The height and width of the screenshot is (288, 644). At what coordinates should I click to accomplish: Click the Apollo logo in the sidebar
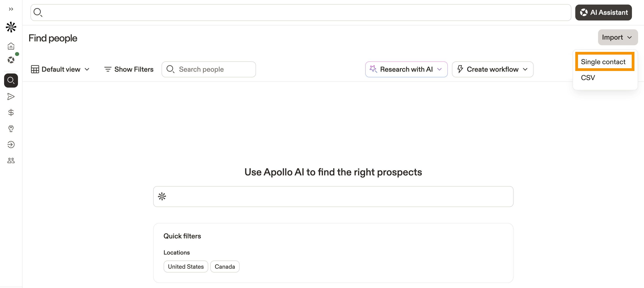(x=11, y=27)
